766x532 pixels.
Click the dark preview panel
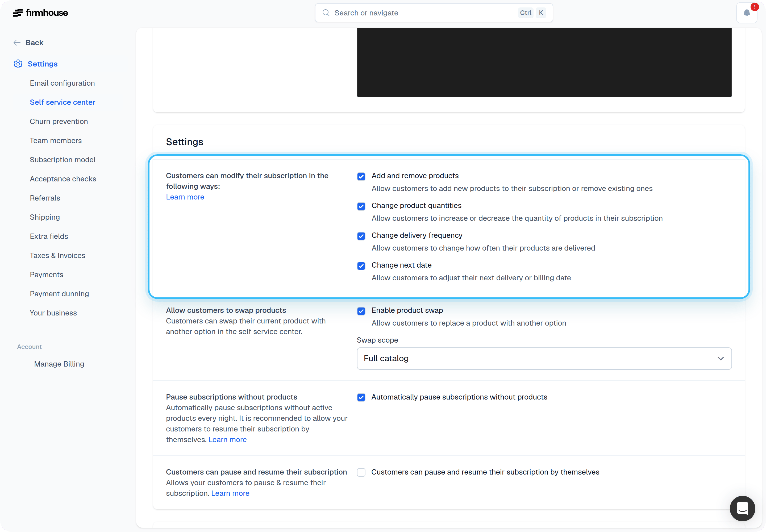point(544,62)
